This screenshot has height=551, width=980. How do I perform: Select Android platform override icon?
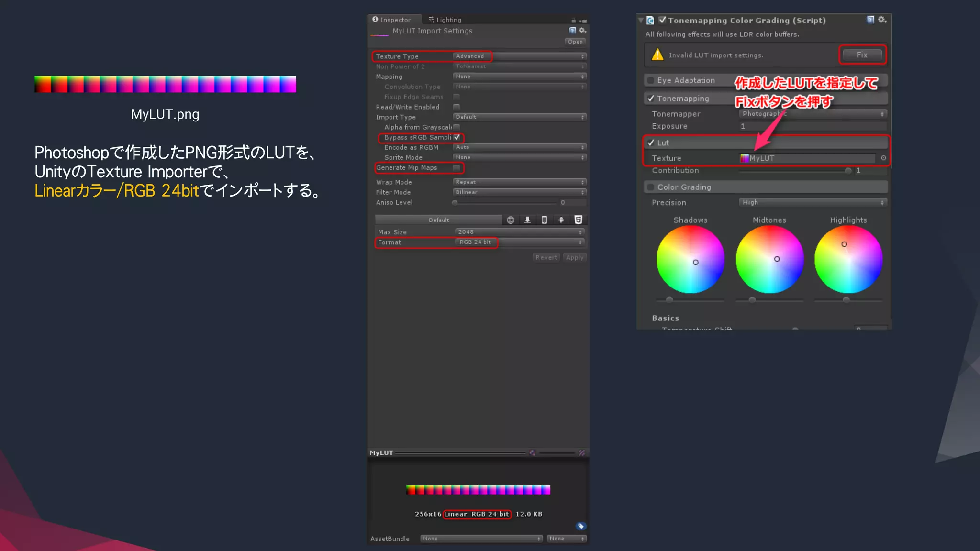tap(561, 220)
